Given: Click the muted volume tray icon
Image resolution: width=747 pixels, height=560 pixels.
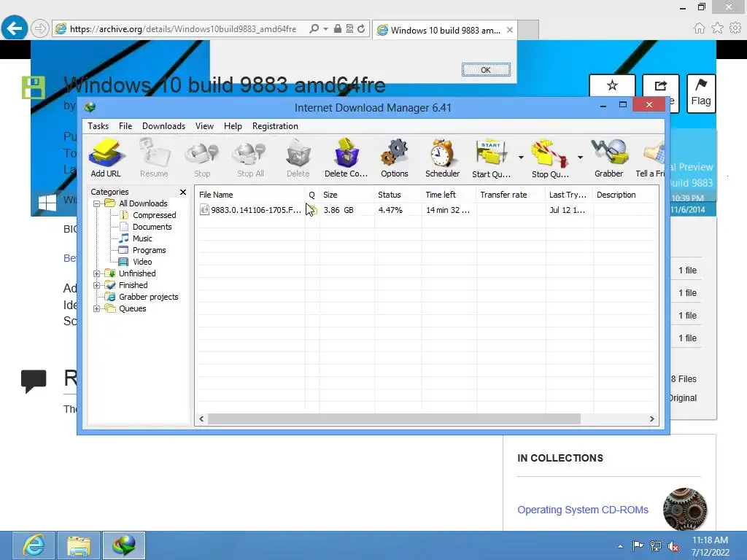Looking at the screenshot, I should click(673, 546).
